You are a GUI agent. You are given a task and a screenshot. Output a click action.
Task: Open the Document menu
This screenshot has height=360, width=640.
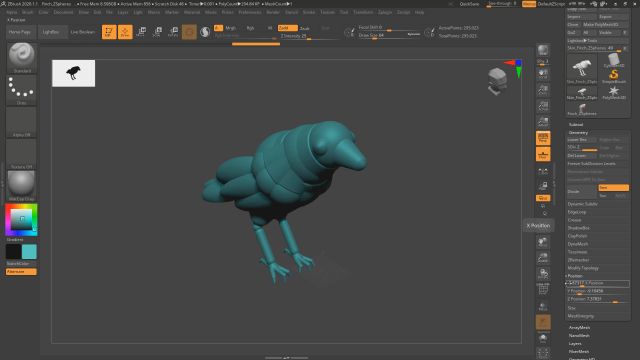(x=63, y=13)
